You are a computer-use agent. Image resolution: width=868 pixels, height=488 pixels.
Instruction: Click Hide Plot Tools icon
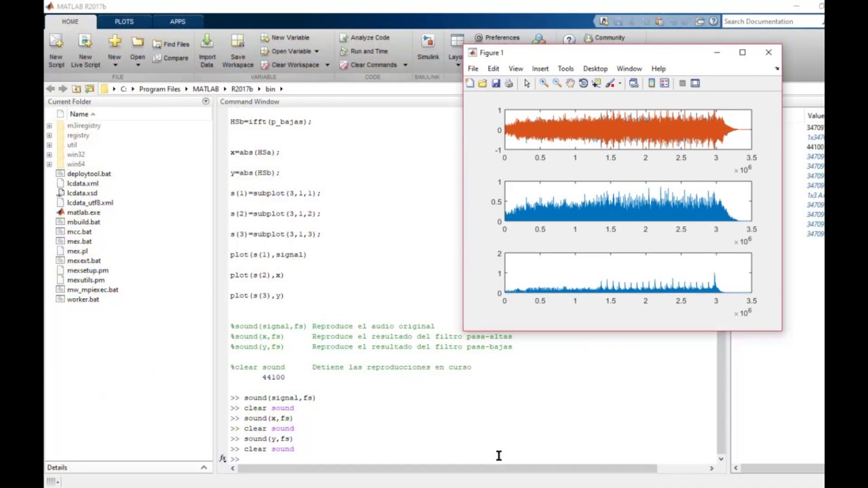point(682,83)
